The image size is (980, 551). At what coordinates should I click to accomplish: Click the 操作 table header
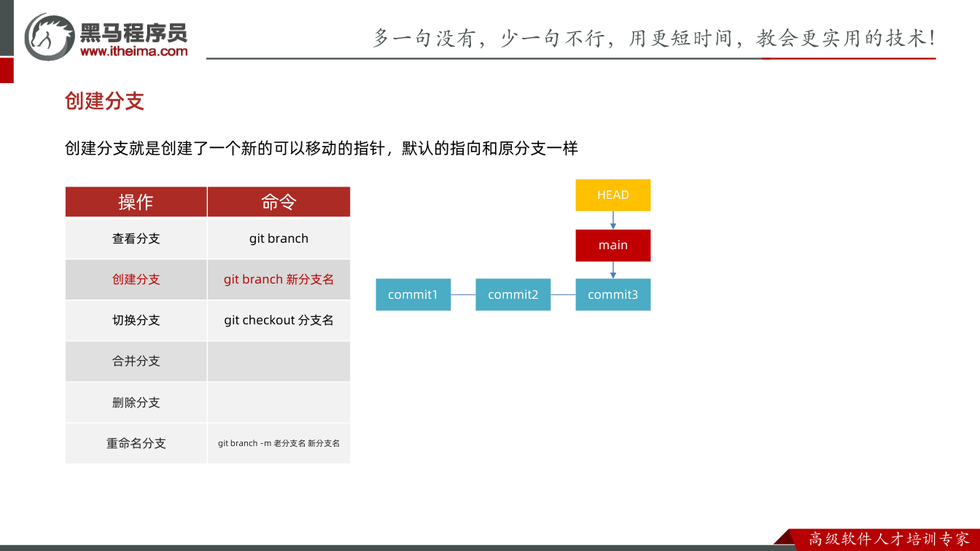click(136, 202)
